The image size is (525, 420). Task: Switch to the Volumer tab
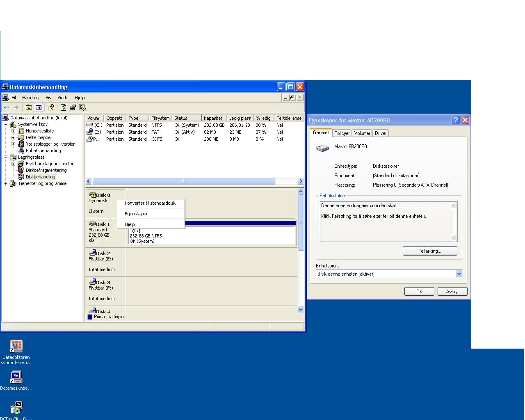tap(362, 133)
